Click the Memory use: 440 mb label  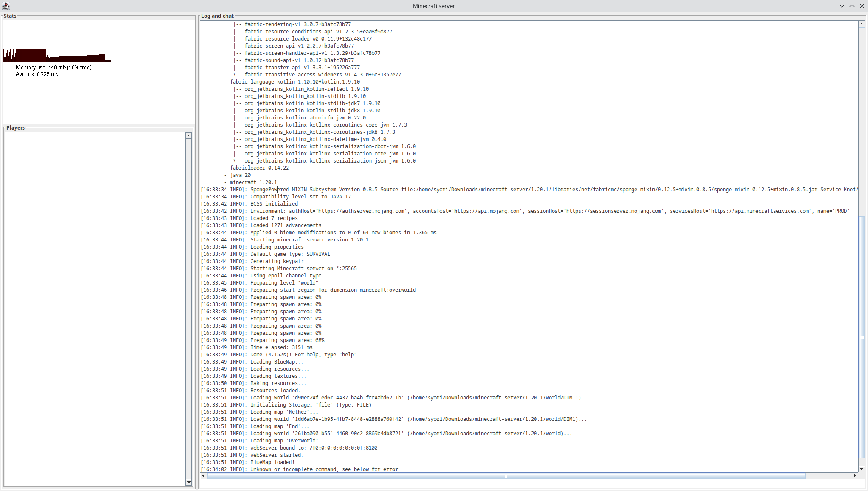point(54,67)
